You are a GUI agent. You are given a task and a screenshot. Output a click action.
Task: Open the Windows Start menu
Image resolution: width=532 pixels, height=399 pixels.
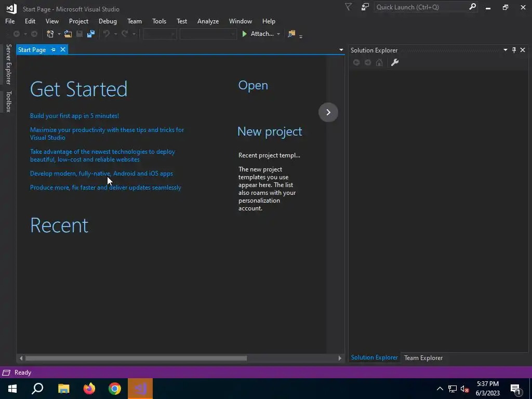(x=12, y=389)
